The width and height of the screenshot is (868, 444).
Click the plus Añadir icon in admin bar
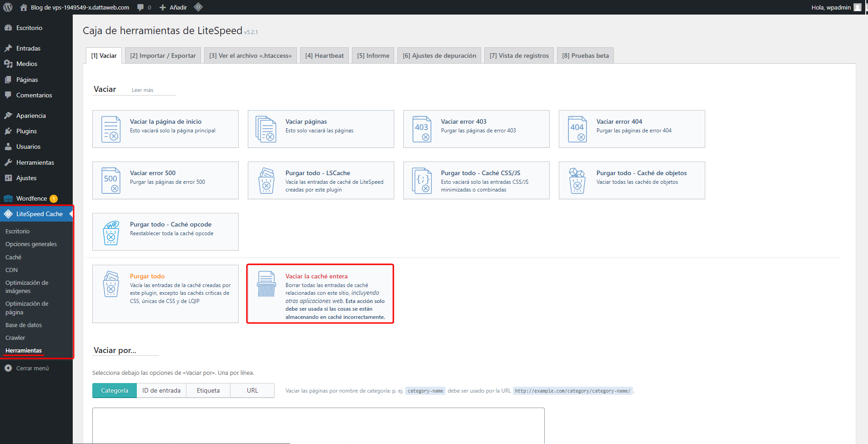coord(163,7)
